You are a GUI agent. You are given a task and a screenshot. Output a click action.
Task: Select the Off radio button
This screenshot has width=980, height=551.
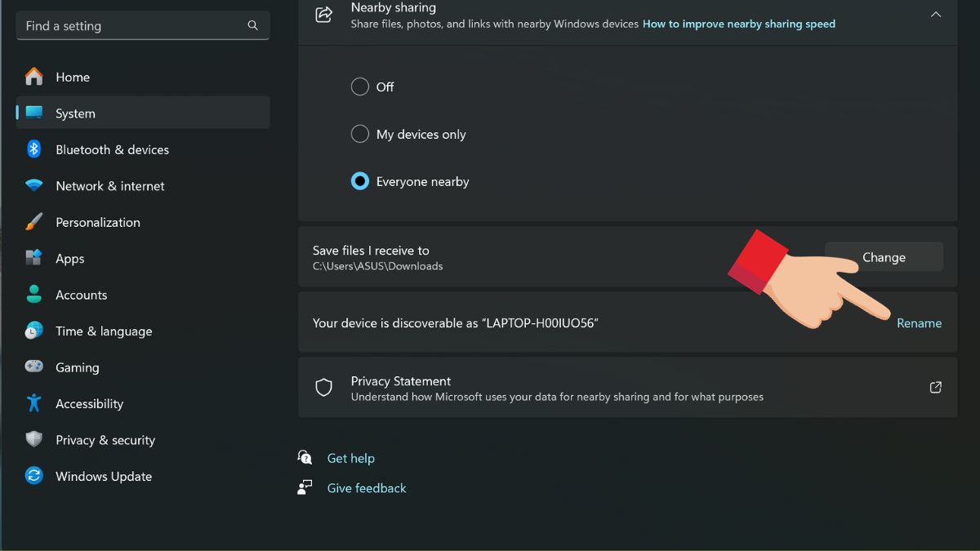coord(360,87)
